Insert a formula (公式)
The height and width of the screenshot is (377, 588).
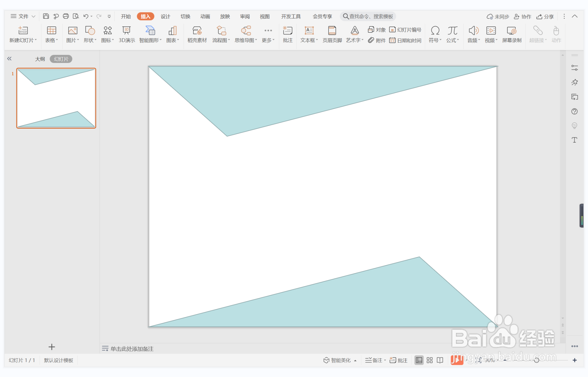click(x=453, y=34)
